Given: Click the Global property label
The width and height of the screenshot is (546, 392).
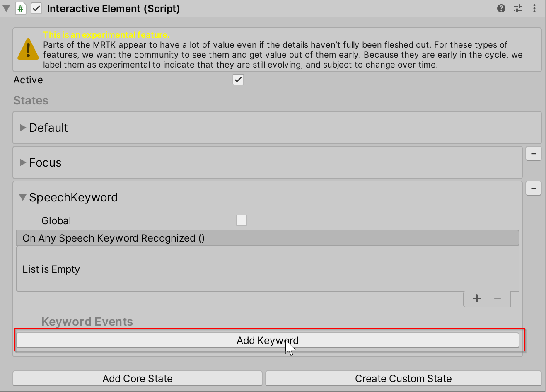Looking at the screenshot, I should coord(56,220).
